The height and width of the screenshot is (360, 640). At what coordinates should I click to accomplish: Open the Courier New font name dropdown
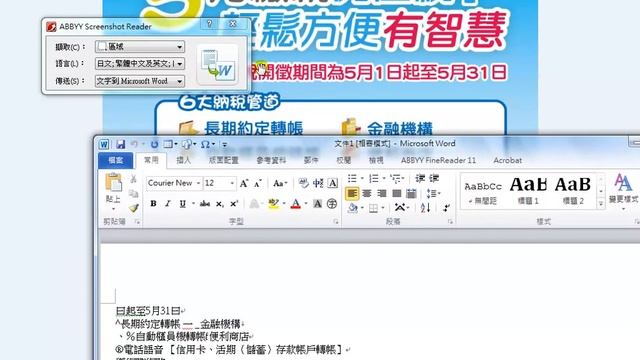click(x=198, y=183)
